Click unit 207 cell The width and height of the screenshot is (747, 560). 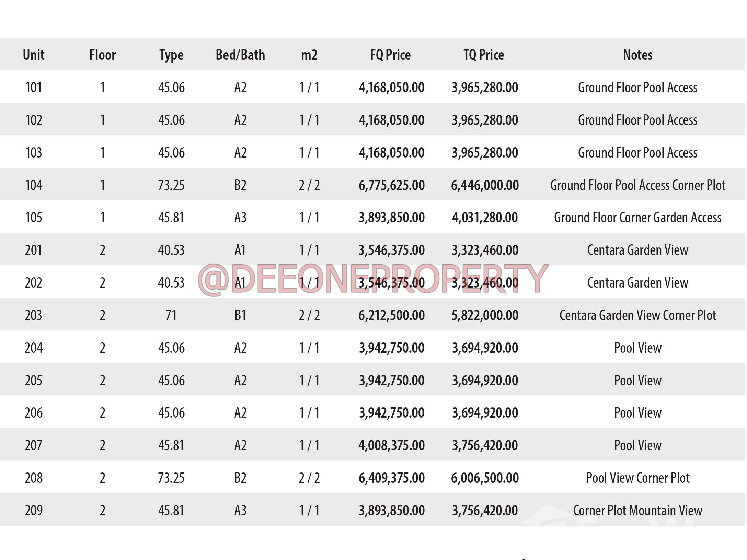click(34, 445)
